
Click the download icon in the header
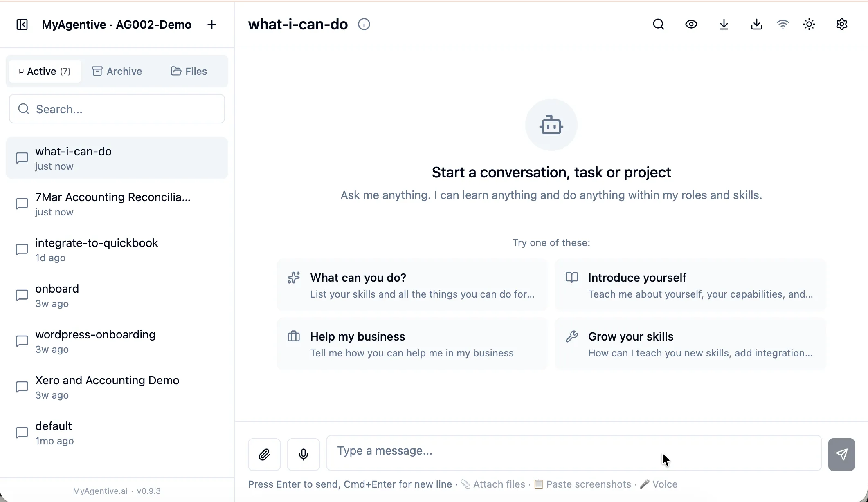point(724,24)
